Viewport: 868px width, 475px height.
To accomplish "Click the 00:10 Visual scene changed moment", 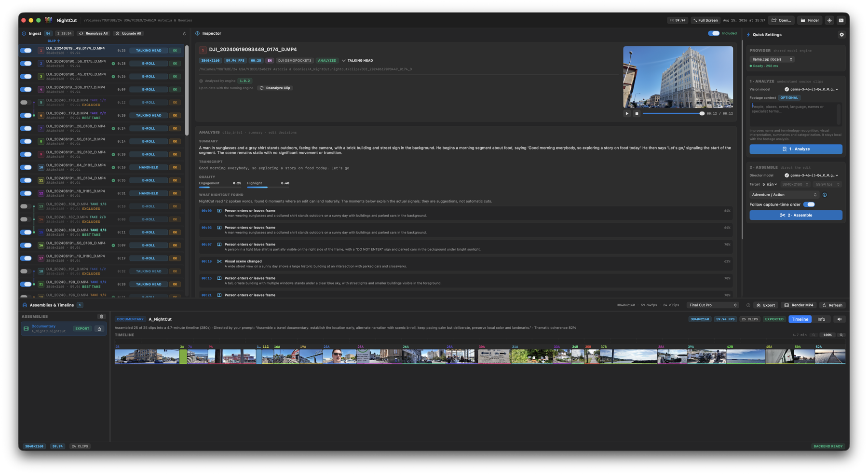I will pyautogui.click(x=465, y=264).
